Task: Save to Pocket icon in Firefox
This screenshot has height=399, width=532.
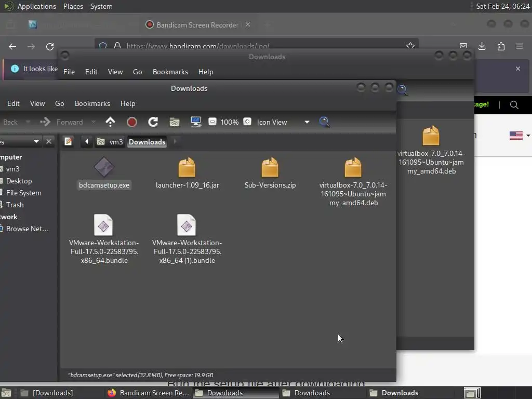Action: (x=463, y=46)
